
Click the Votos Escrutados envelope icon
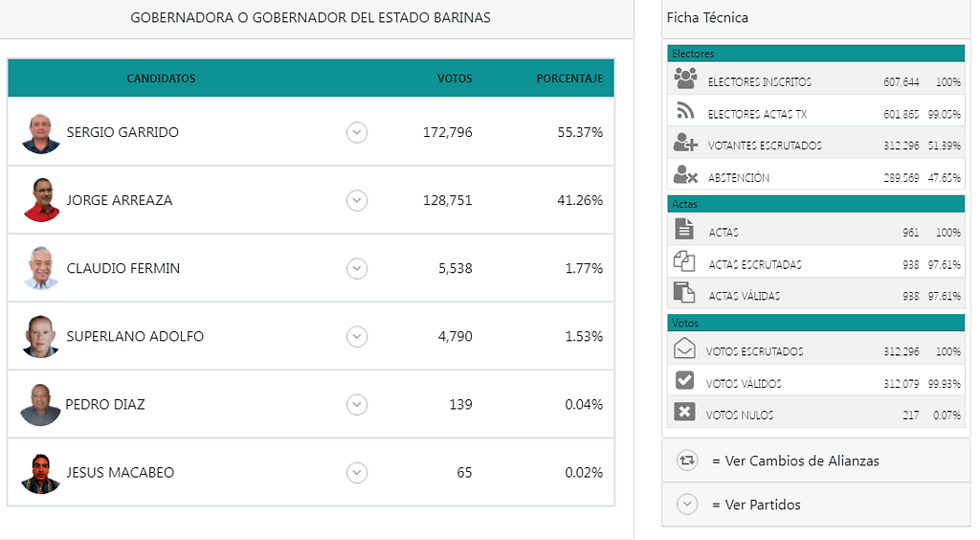click(x=684, y=349)
